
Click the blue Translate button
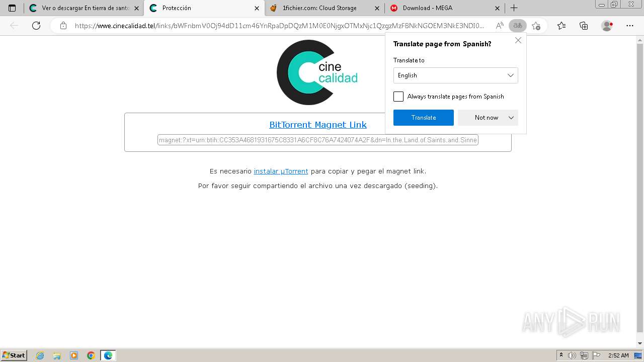(424, 118)
